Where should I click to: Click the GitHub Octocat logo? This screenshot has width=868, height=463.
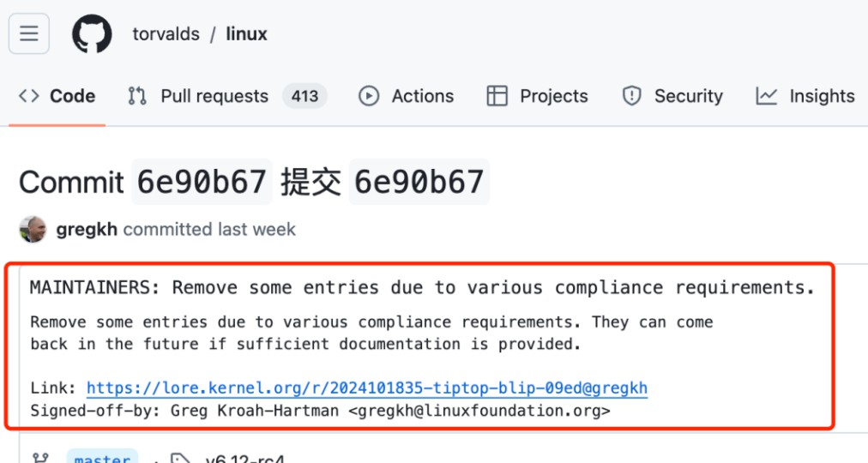coord(92,34)
